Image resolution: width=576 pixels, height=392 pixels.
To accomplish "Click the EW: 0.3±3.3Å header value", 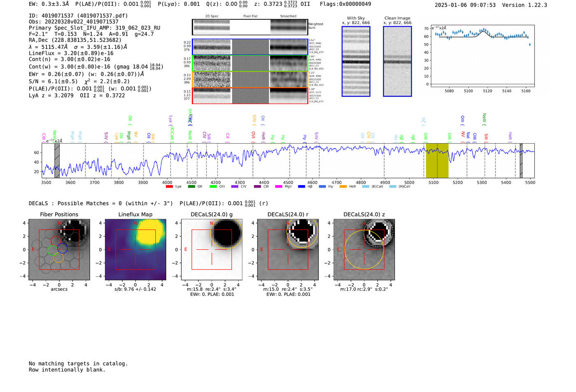I will pos(49,4).
